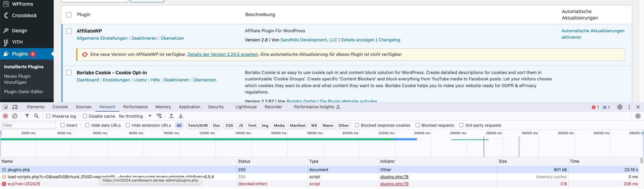Viewport: 644px width, 189px height.
Task: Open Details der Version 2.24.5 ansehen
Action: pyautogui.click(x=223, y=54)
